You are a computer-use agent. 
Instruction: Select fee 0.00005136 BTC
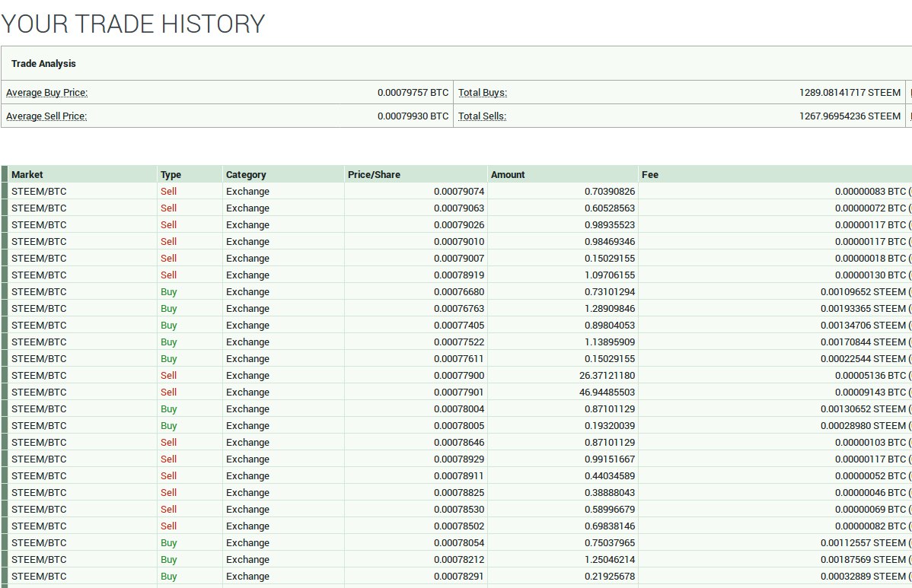pyautogui.click(x=871, y=375)
